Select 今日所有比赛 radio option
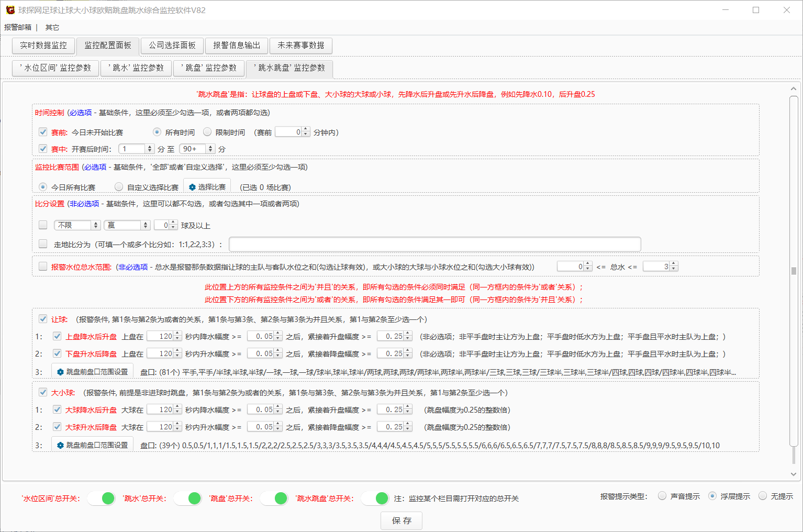803x532 pixels. pos(43,187)
